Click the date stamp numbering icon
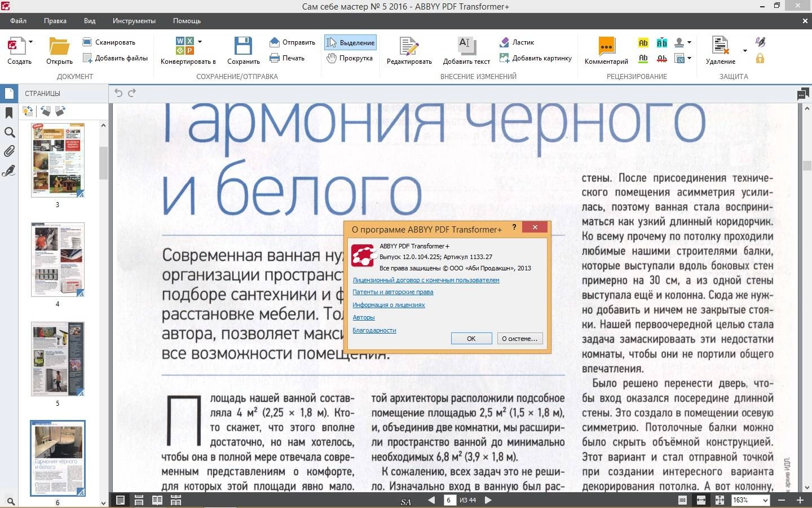 coord(679,58)
